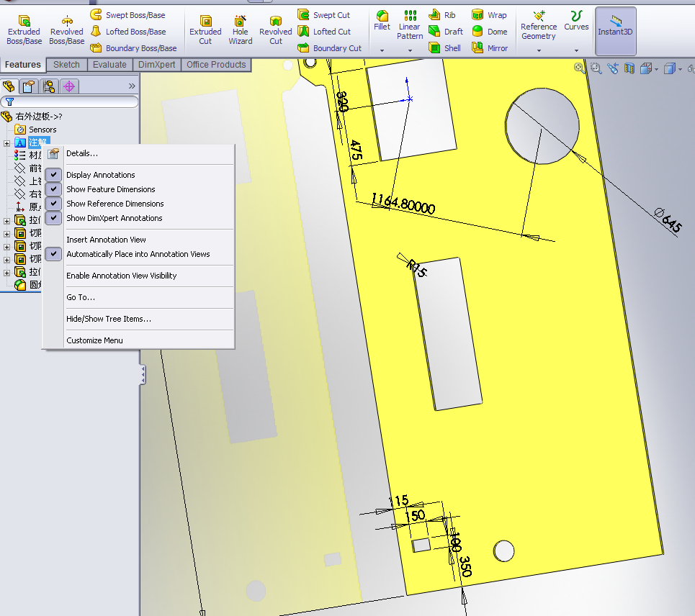Select the Ø645 diameter dimension
The height and width of the screenshot is (616, 695).
668,219
